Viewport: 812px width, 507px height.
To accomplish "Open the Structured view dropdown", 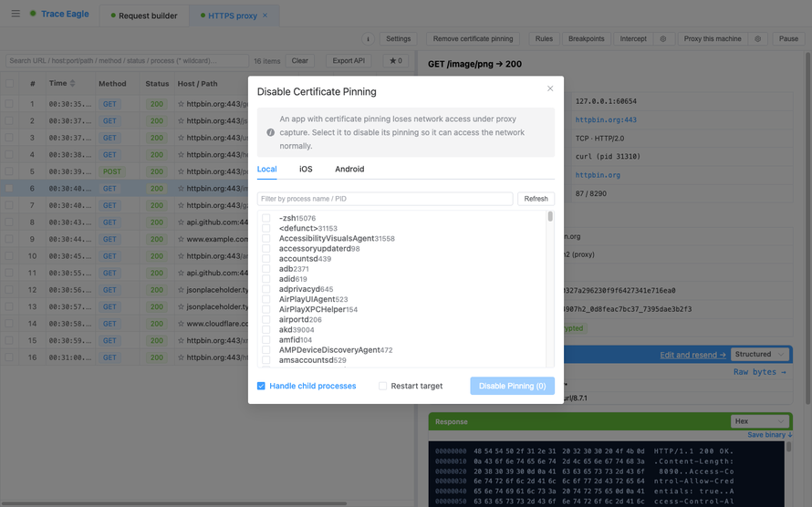I will [760, 355].
